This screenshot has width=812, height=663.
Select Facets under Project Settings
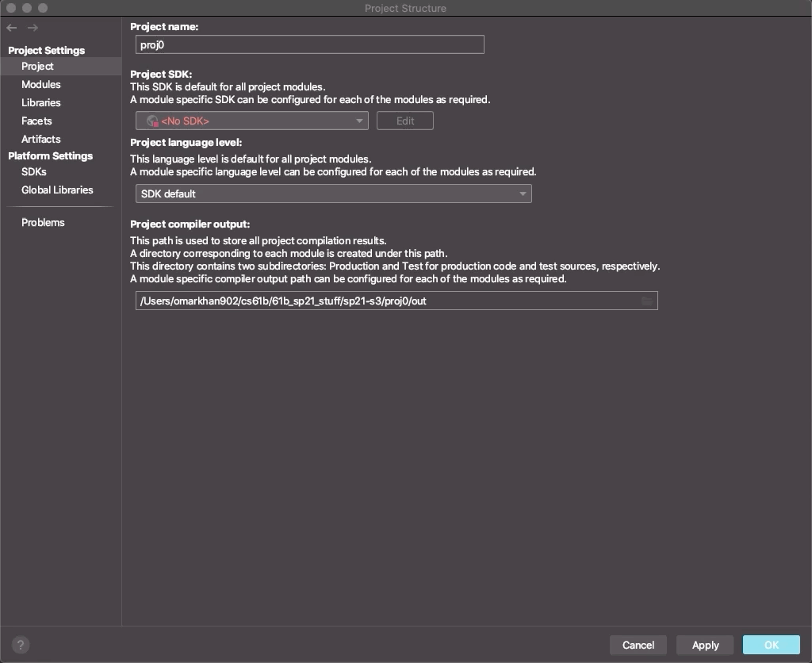tap(36, 121)
